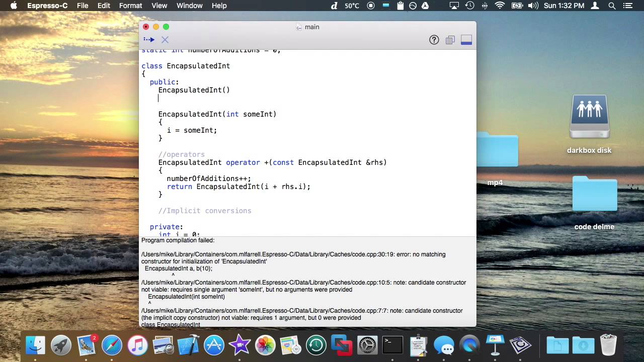Image resolution: width=644 pixels, height=362 pixels.
Task: Open Messages speech bubble in Dock
Action: [444, 345]
